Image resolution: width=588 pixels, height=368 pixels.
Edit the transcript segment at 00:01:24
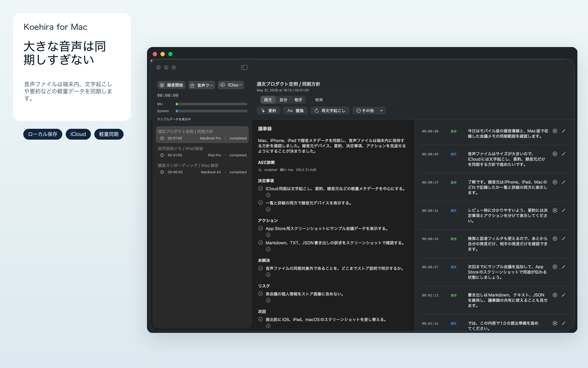coord(564,323)
